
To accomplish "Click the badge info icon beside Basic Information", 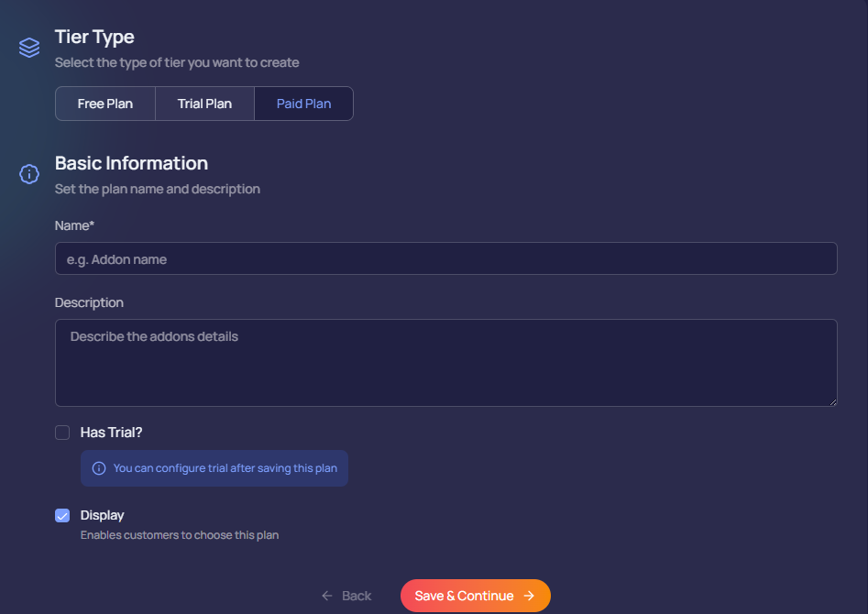I will coord(29,174).
